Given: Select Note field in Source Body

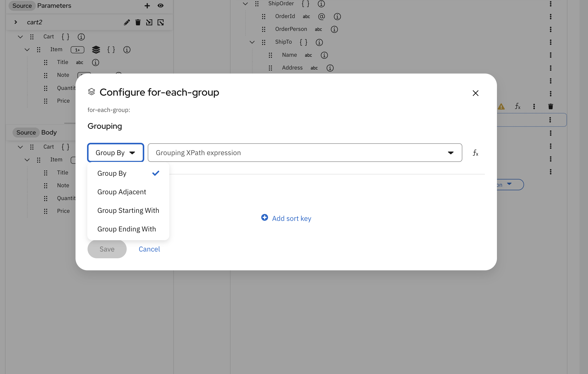Looking at the screenshot, I should click(63, 185).
